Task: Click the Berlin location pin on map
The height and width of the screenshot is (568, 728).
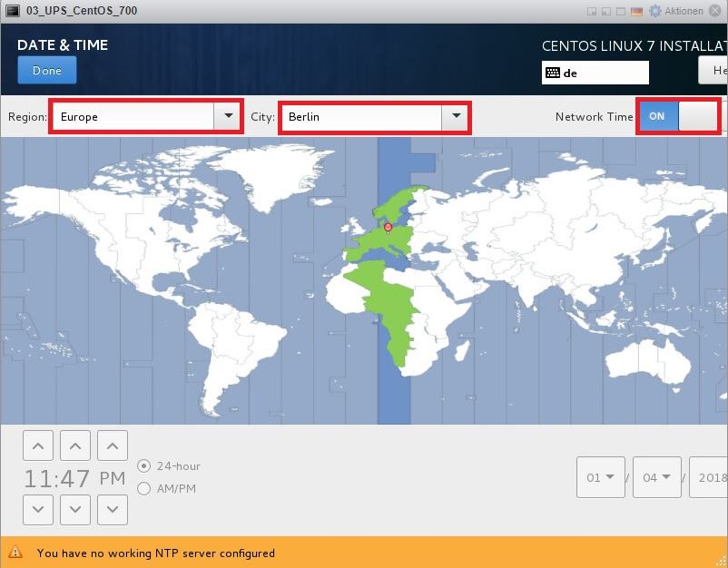Action: pos(389,228)
